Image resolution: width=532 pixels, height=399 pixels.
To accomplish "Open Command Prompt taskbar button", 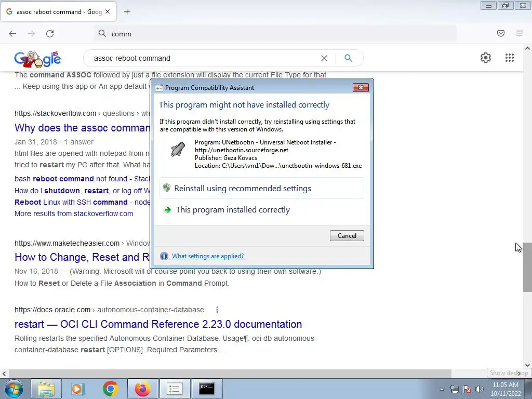I will tap(207, 389).
